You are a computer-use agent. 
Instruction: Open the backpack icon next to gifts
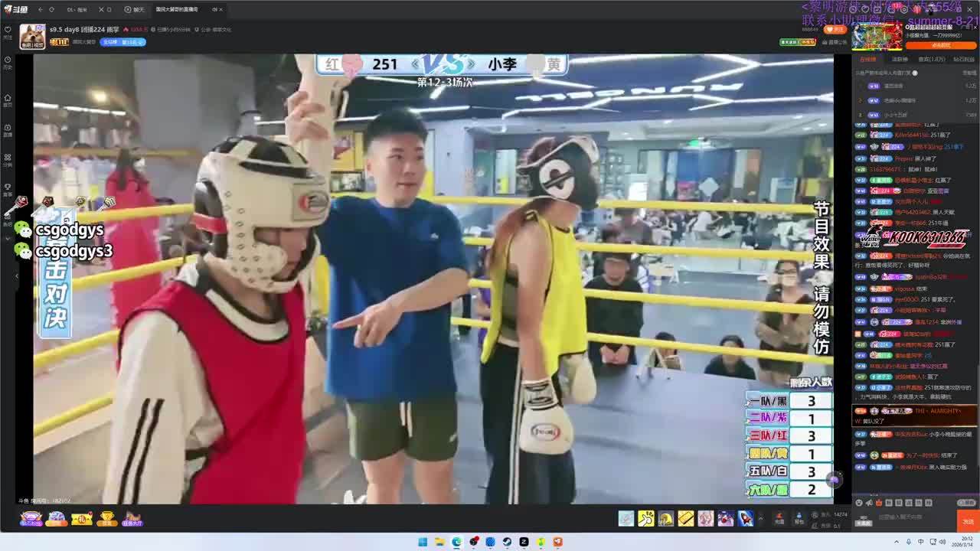point(799,519)
